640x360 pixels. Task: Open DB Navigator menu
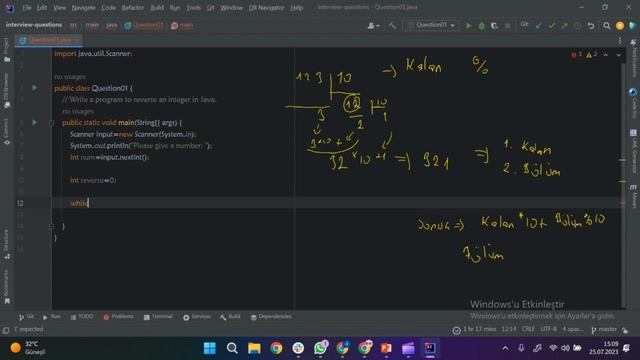(x=267, y=8)
